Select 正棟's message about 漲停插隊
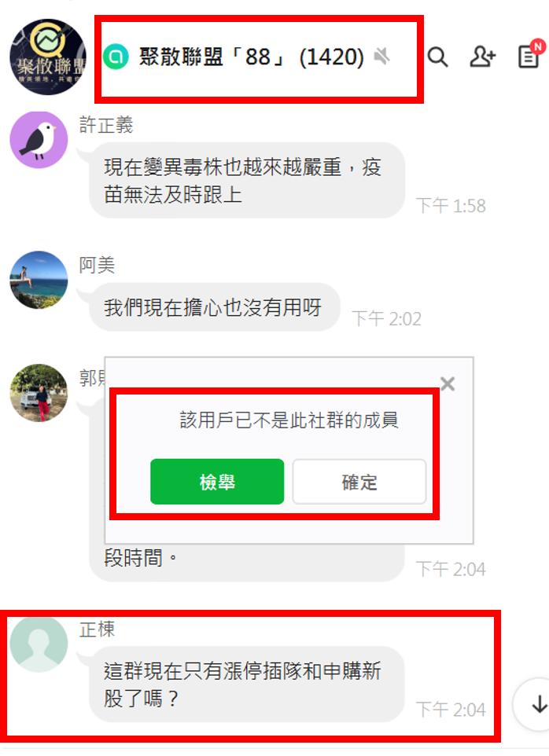549x756 pixels. coord(247,684)
